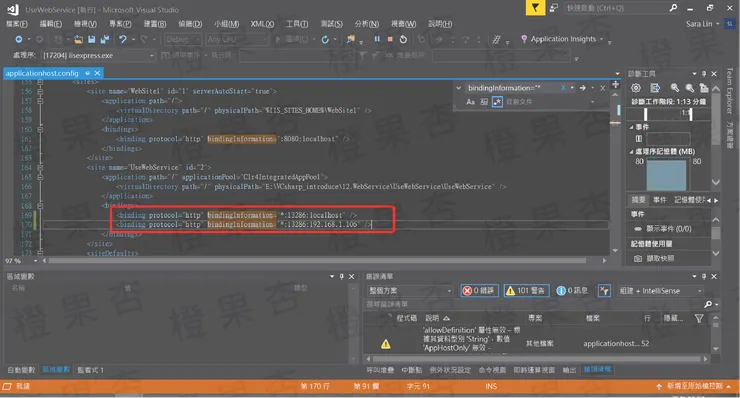Switch to second tab in Diagnostic Tools panel

pyautogui.click(x=660, y=200)
